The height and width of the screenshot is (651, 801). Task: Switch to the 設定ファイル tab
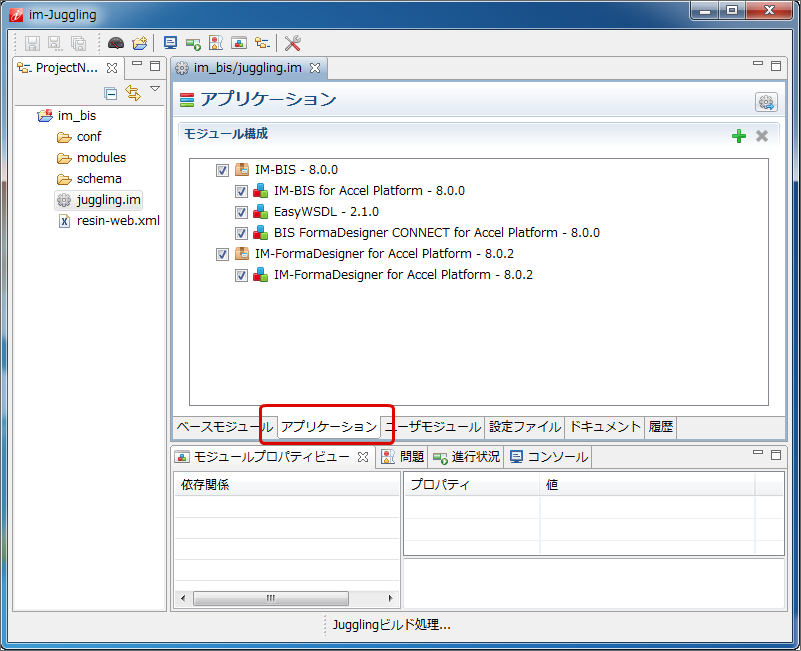pos(525,427)
